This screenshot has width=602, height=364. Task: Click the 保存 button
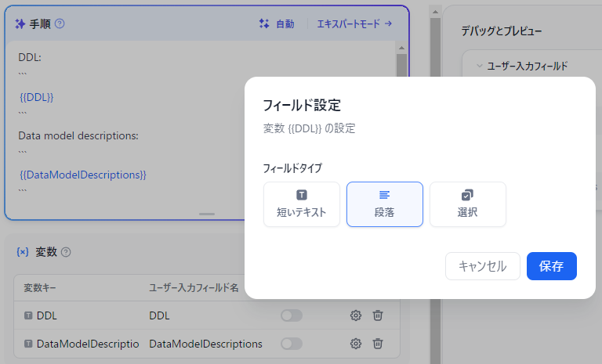[551, 266]
